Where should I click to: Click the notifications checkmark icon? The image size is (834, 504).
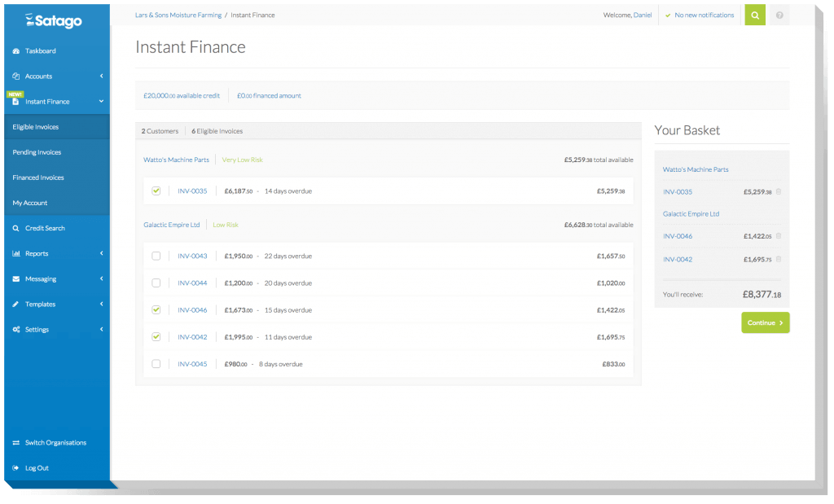click(x=668, y=15)
